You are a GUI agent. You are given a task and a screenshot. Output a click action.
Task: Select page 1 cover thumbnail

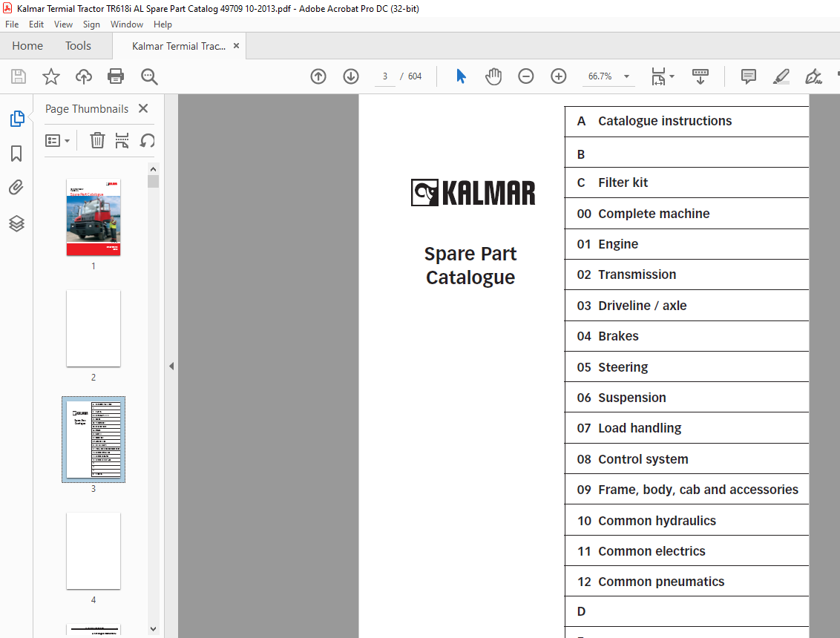93,217
